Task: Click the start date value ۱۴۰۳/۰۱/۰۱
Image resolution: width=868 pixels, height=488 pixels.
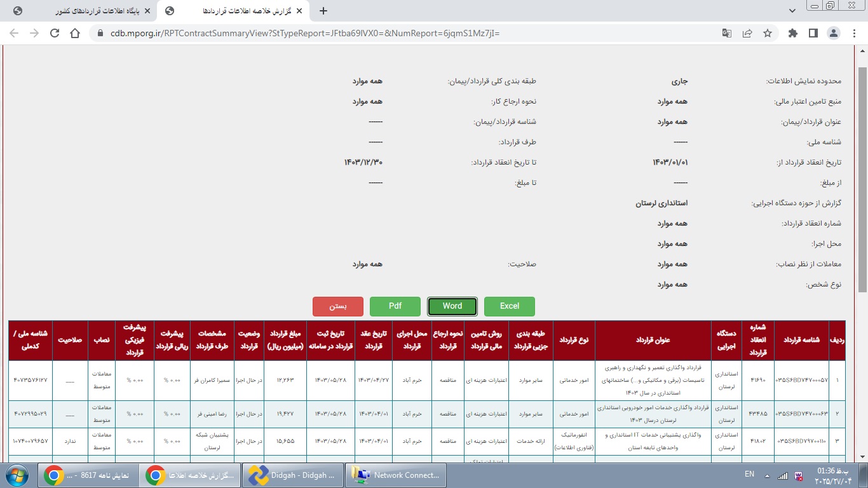Action: (x=670, y=163)
